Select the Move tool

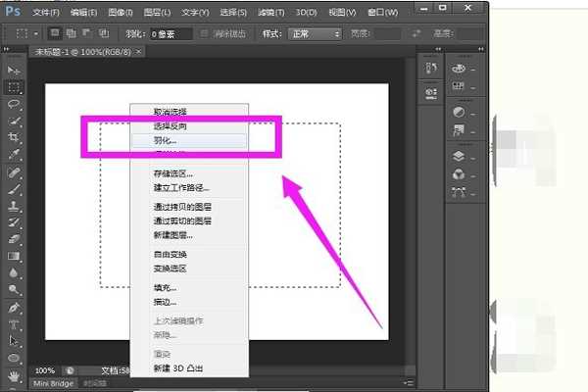[14, 71]
